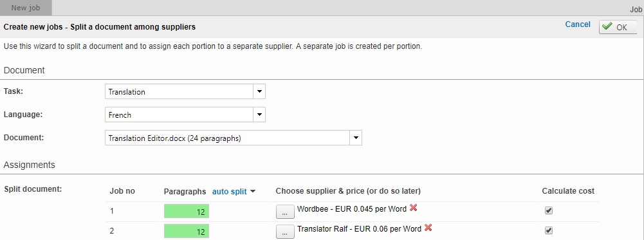Remove Wordbee supplier with red X
This screenshot has width=644, height=240.
coord(413,208)
